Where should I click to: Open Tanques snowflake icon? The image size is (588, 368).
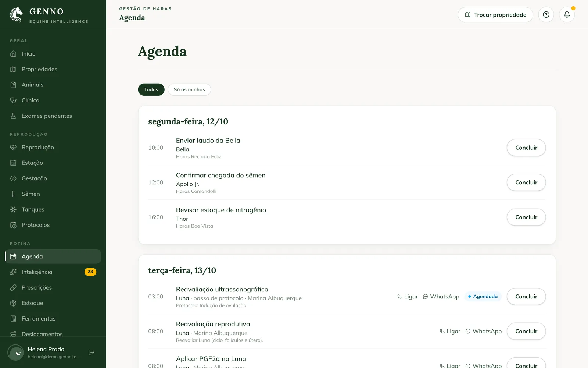pos(13,209)
